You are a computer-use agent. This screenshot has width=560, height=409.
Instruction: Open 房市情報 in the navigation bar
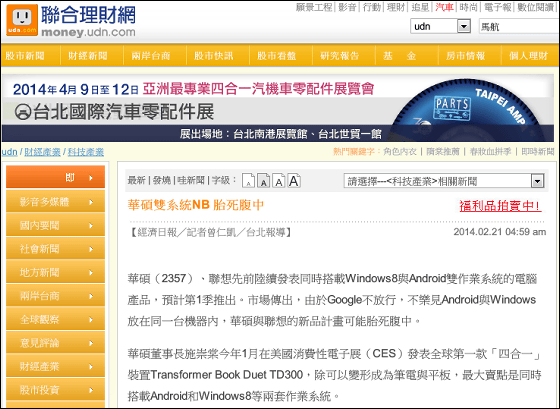(x=465, y=56)
